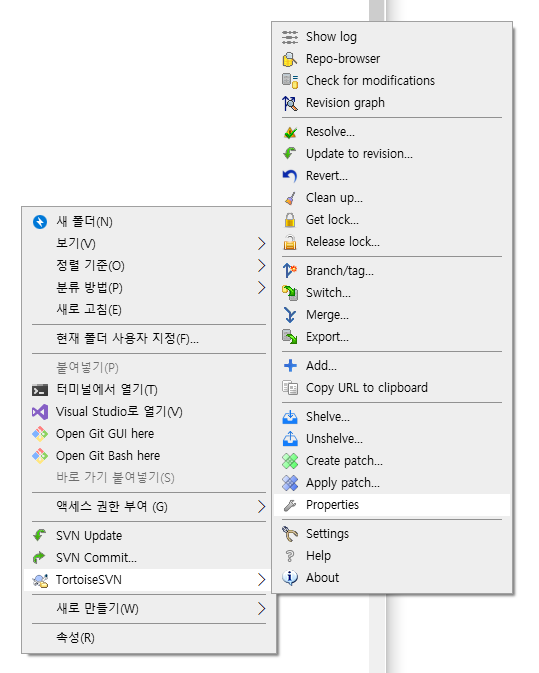The image size is (539, 673).
Task: Select SVN Commit... menu entry
Action: click(x=148, y=558)
